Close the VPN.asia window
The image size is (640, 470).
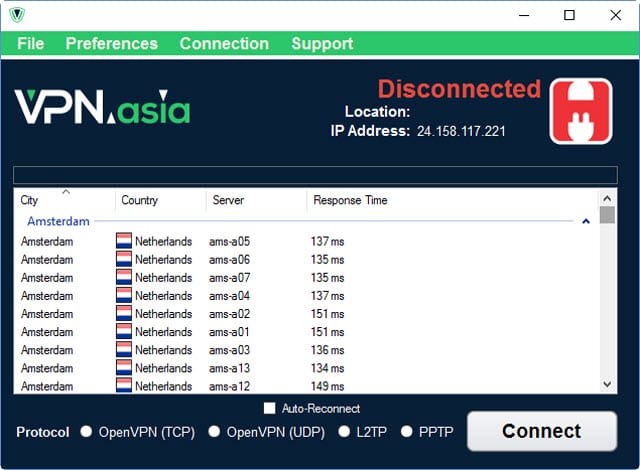616,16
